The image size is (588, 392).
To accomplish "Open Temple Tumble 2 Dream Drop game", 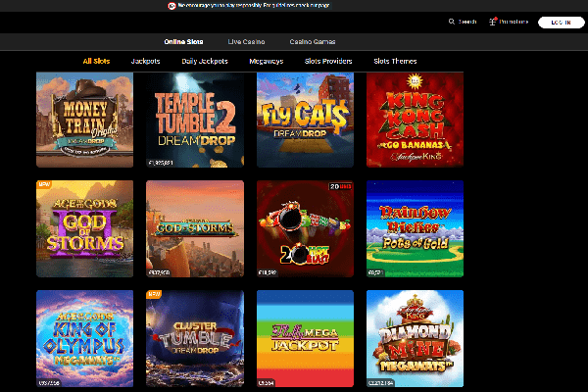I will [x=195, y=120].
